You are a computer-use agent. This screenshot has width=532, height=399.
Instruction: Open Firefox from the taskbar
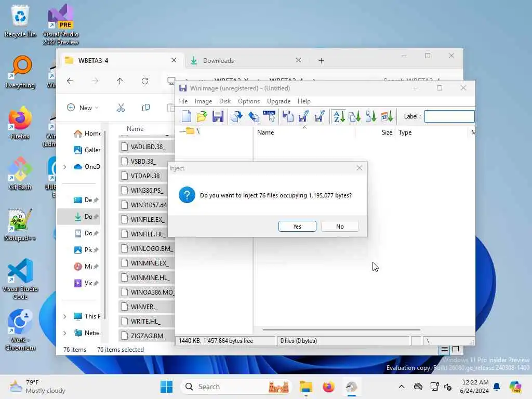pos(328,387)
